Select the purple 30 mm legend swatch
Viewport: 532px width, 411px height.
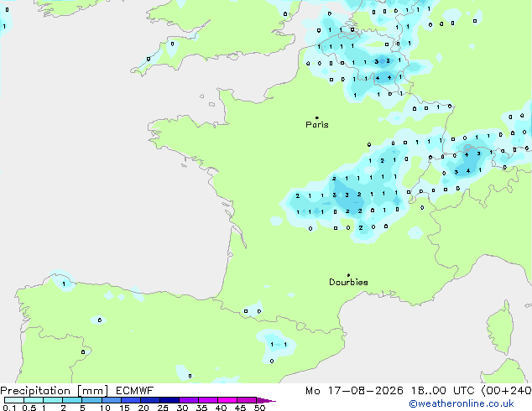189,400
